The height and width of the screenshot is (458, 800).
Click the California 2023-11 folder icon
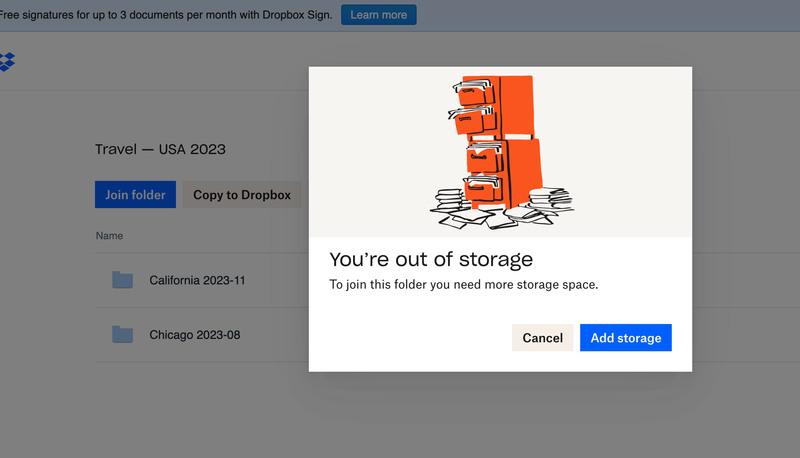[x=122, y=280]
